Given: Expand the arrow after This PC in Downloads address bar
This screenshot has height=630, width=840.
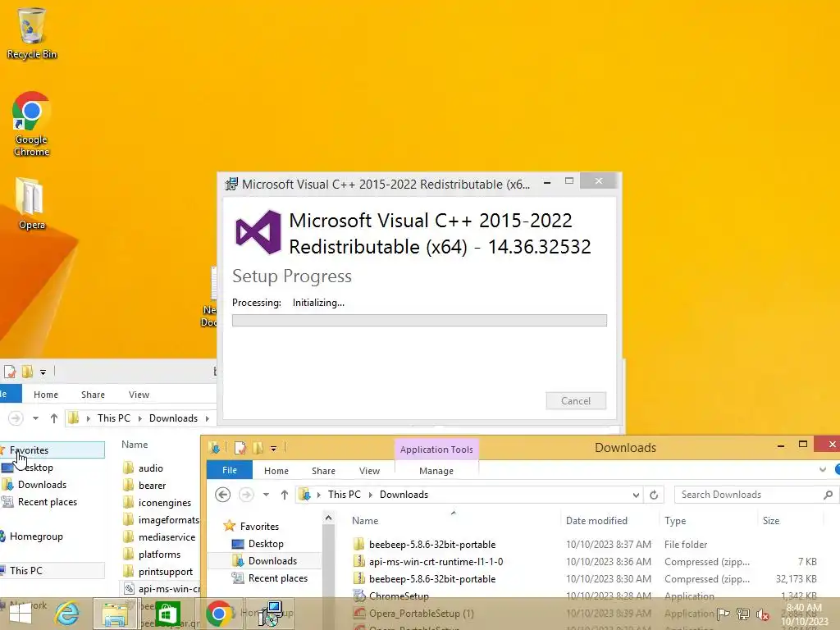Looking at the screenshot, I should [370, 495].
